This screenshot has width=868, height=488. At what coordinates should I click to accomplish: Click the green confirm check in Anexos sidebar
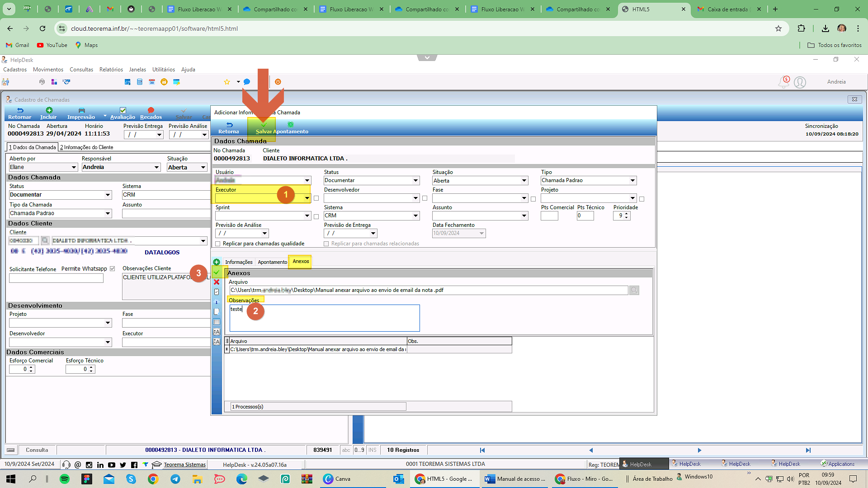coord(217,272)
